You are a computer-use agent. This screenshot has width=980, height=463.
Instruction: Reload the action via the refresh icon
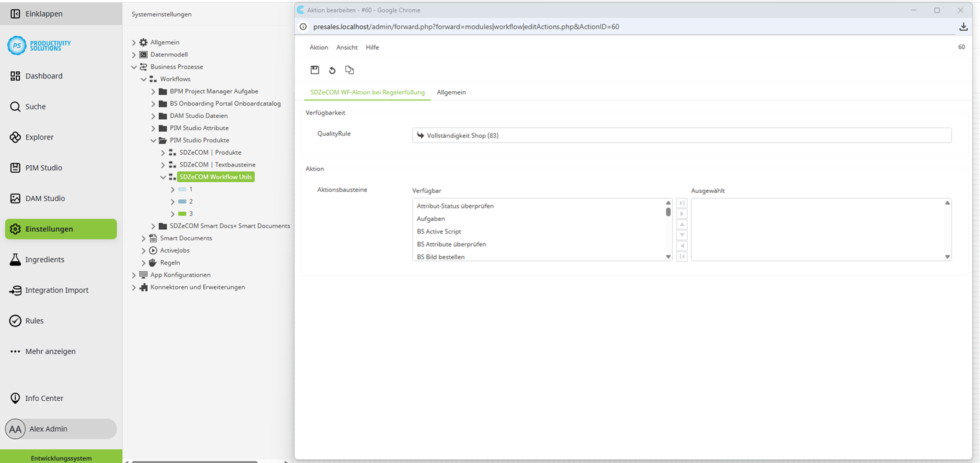point(332,70)
